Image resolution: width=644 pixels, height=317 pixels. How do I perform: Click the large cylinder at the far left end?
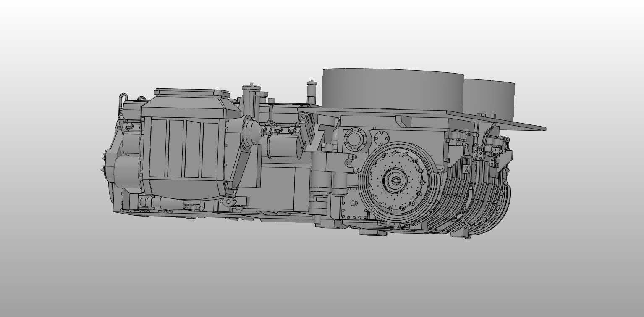(125, 172)
